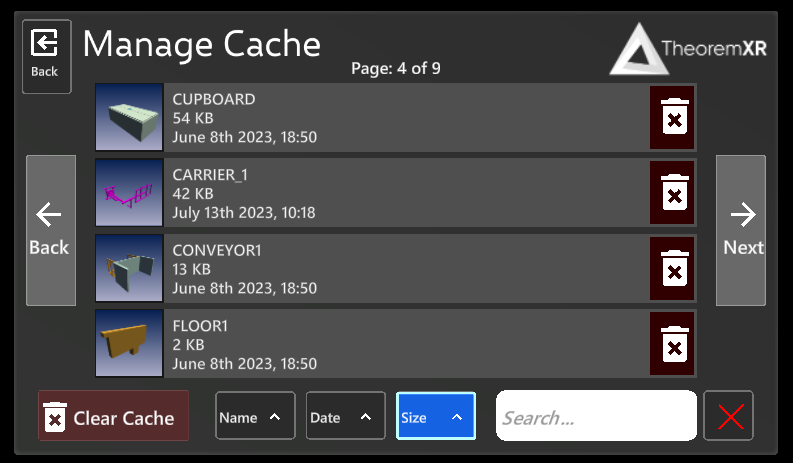The width and height of the screenshot is (793, 463).
Task: Toggle the active Size sort
Action: (x=435, y=416)
